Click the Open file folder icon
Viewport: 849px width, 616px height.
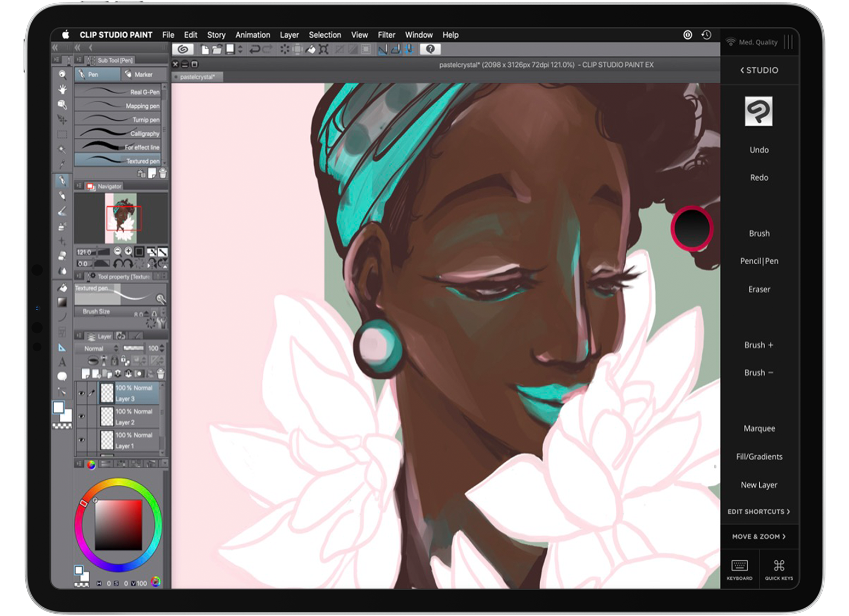[217, 50]
